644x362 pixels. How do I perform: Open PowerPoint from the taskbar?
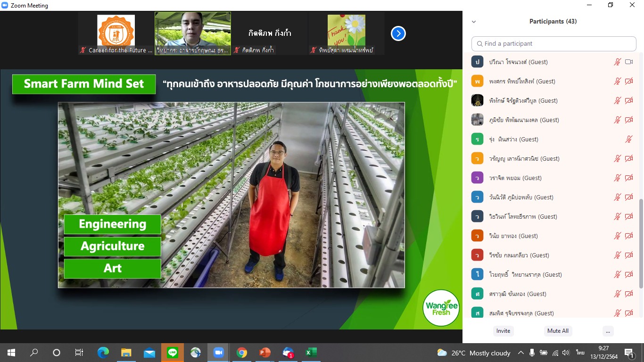click(264, 353)
